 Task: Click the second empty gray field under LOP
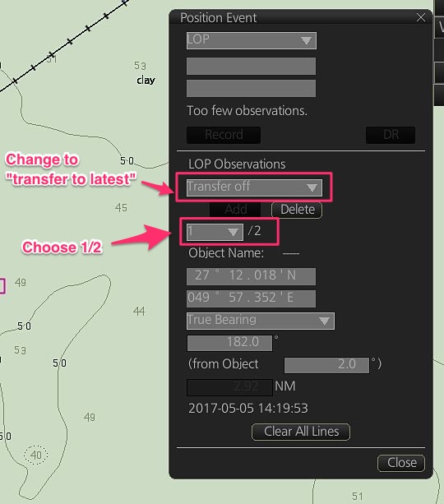251,89
